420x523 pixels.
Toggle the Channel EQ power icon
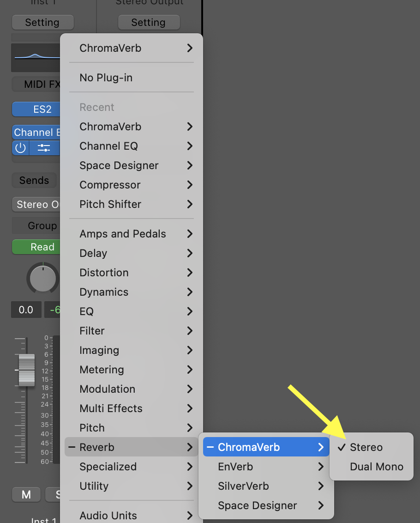point(20,148)
